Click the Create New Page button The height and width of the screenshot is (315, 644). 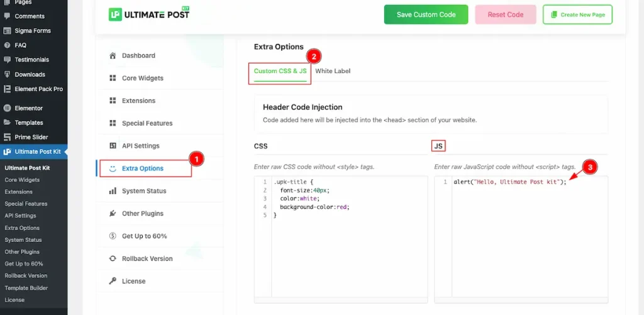point(577,14)
